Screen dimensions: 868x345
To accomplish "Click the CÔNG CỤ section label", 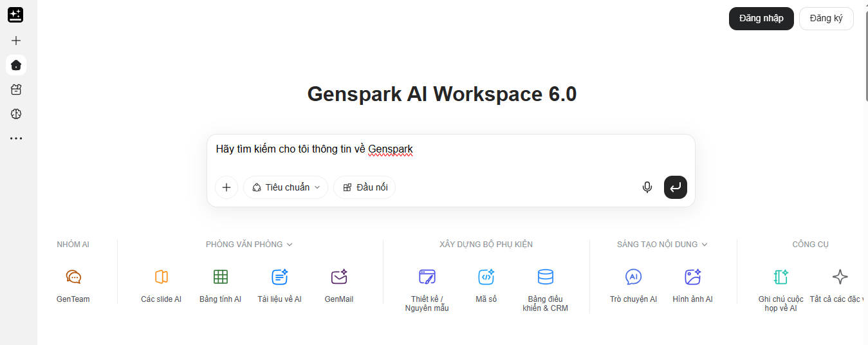I will click(x=811, y=245).
